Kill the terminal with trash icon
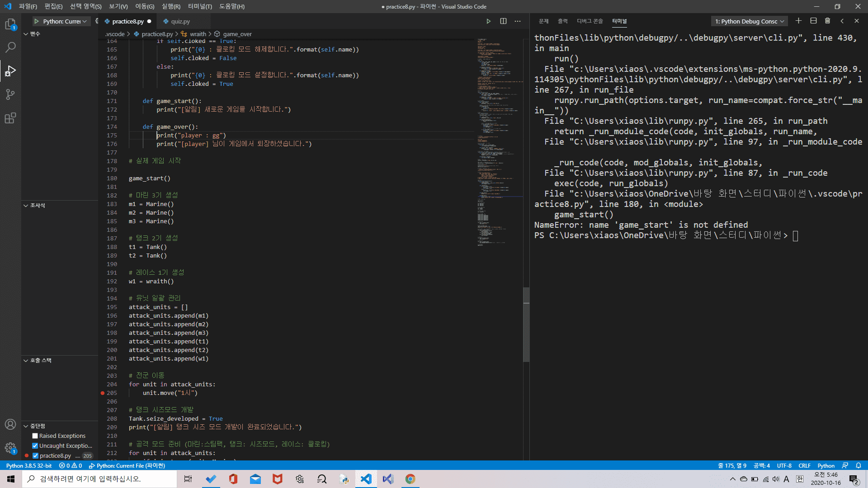868x488 pixels. [x=827, y=21]
